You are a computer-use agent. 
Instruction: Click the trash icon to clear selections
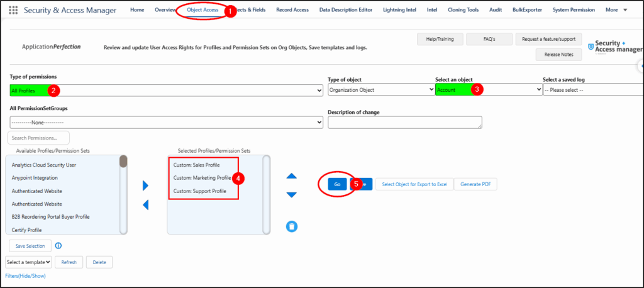291,226
